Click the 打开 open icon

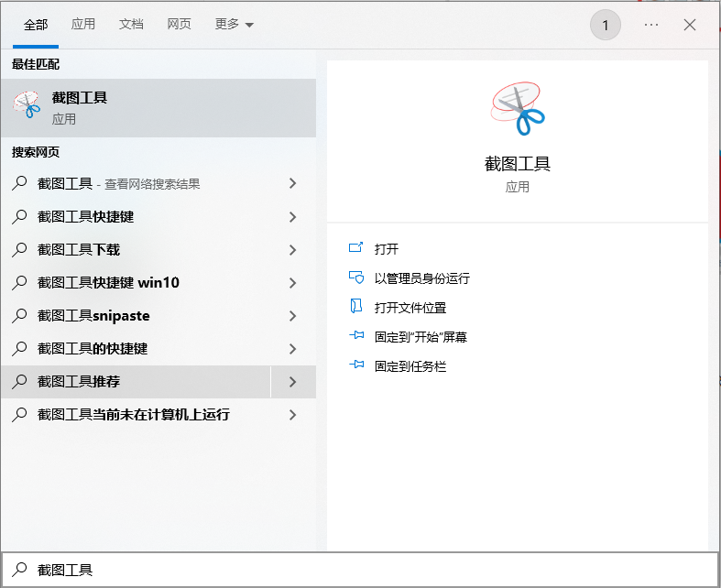356,249
